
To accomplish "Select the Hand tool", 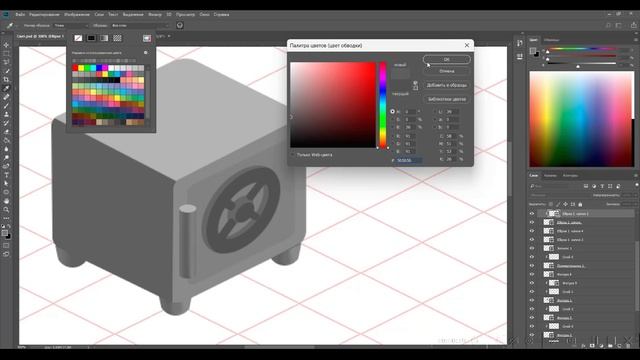I will coord(6,201).
